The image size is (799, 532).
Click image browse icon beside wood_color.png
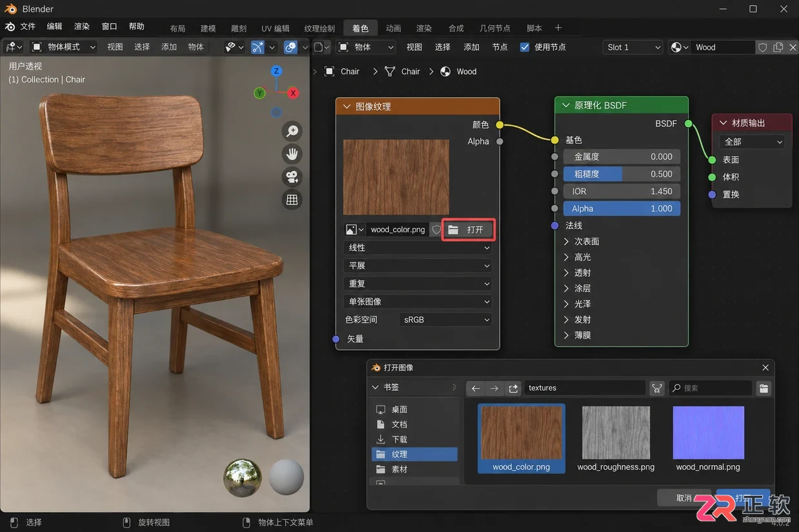click(x=354, y=230)
